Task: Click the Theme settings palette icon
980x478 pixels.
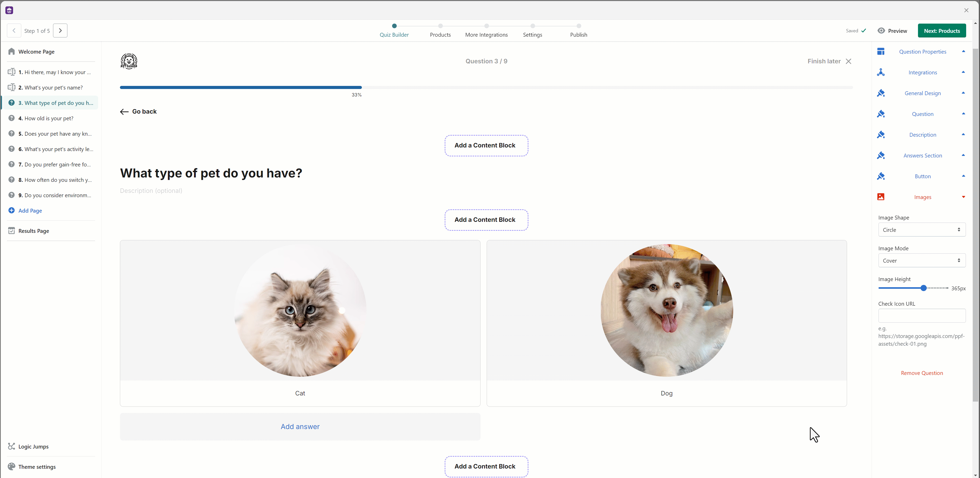Action: 12,466
